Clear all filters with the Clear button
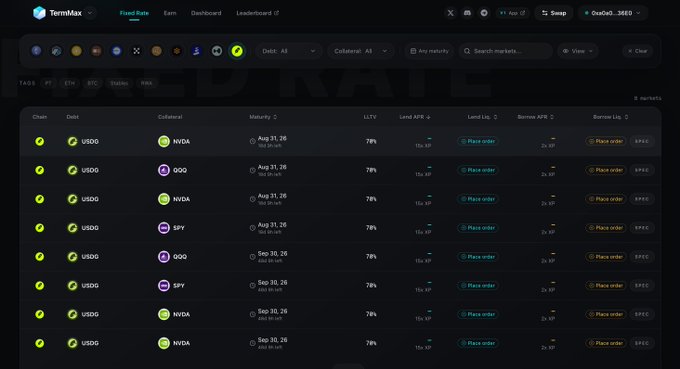The height and width of the screenshot is (369, 680). click(x=638, y=51)
